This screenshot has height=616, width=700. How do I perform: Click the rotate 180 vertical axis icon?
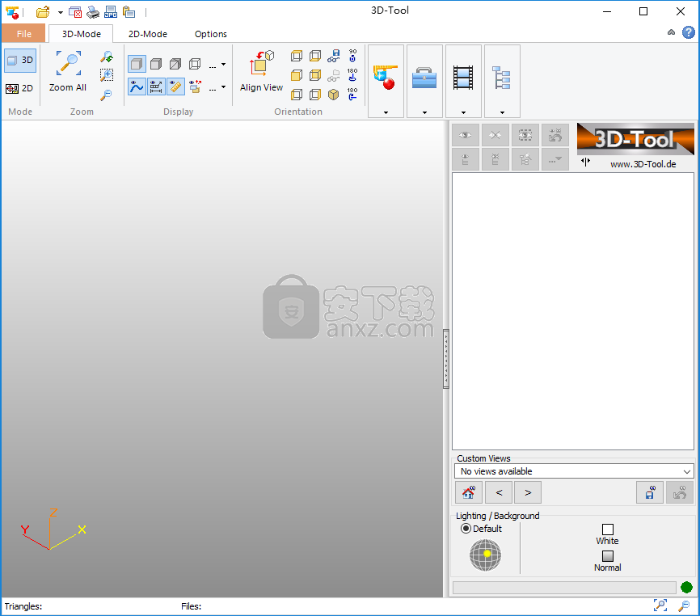pyautogui.click(x=352, y=75)
